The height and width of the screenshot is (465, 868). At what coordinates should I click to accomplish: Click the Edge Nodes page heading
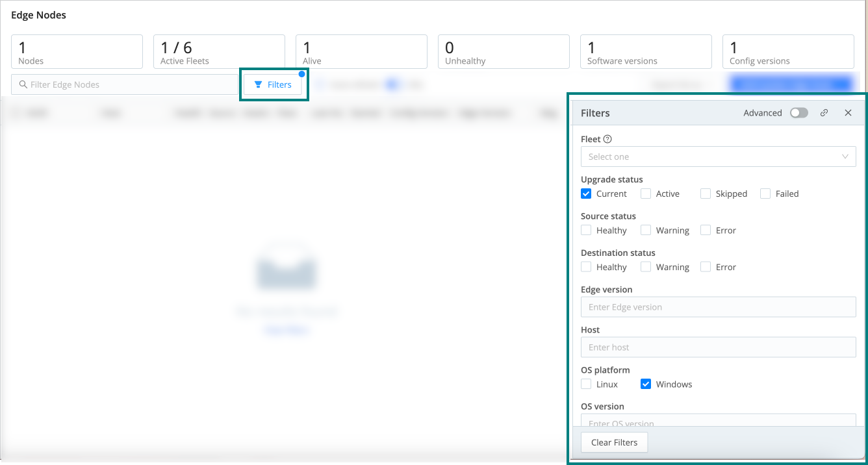point(38,14)
